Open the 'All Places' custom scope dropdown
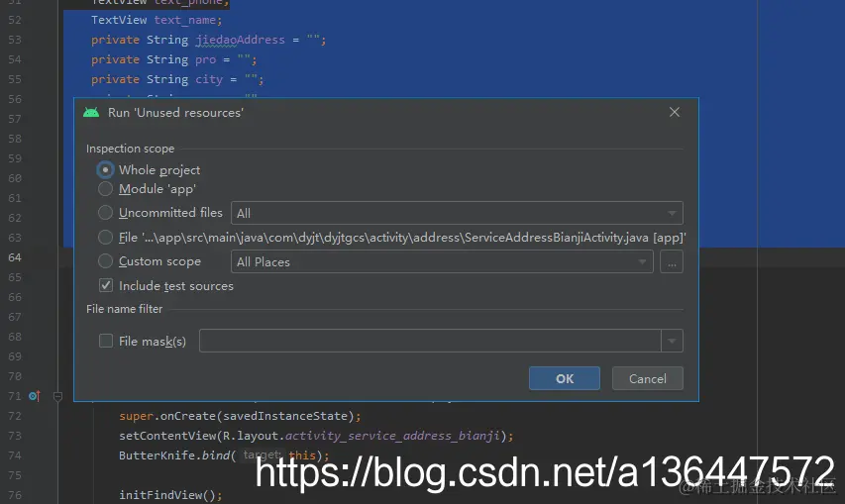 pos(442,262)
